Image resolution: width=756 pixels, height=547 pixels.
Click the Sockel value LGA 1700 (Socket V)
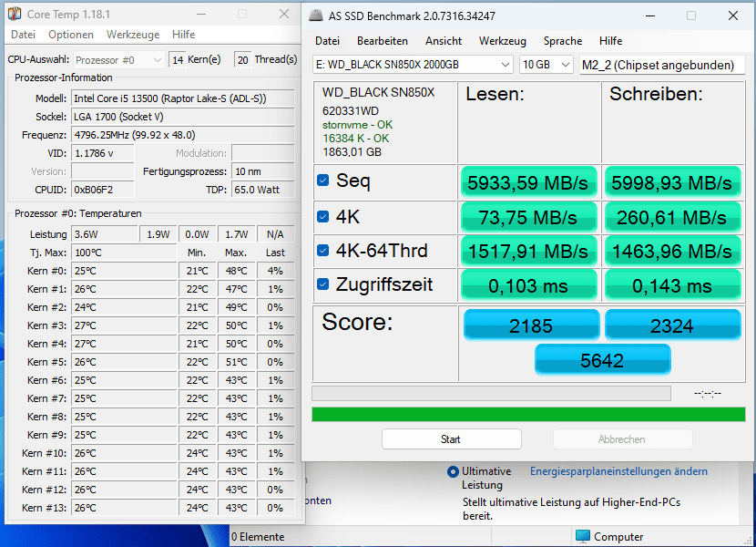(183, 117)
